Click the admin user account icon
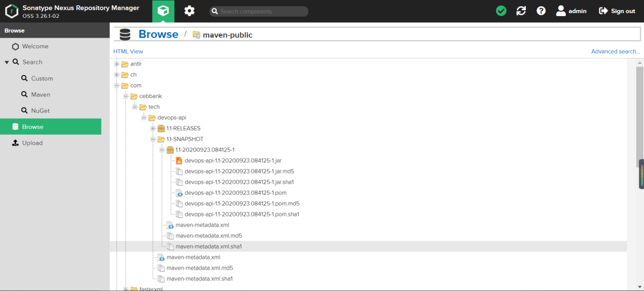 click(561, 11)
